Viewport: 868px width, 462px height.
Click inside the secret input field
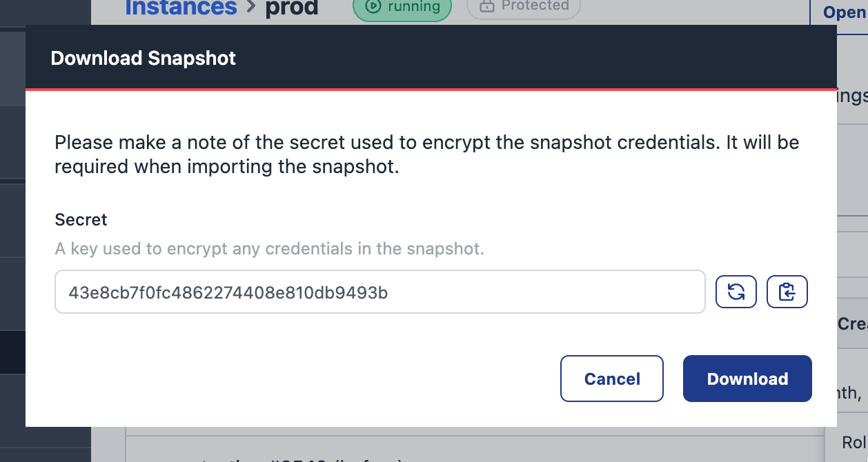tap(379, 291)
